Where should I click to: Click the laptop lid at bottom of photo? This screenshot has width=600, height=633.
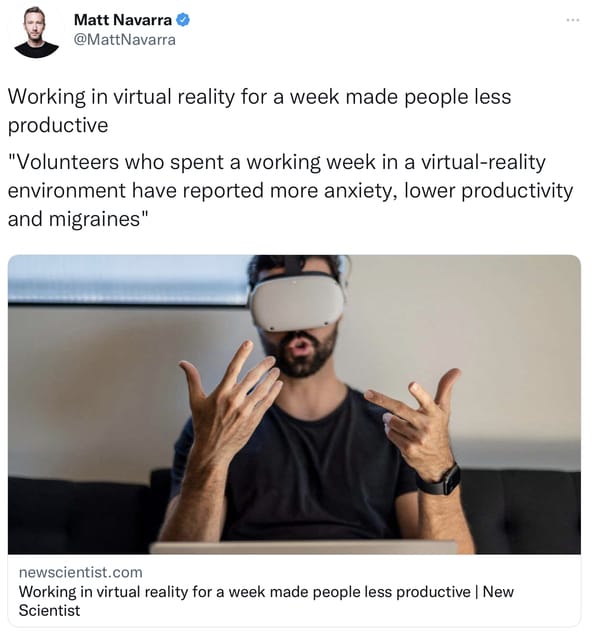coord(303,548)
